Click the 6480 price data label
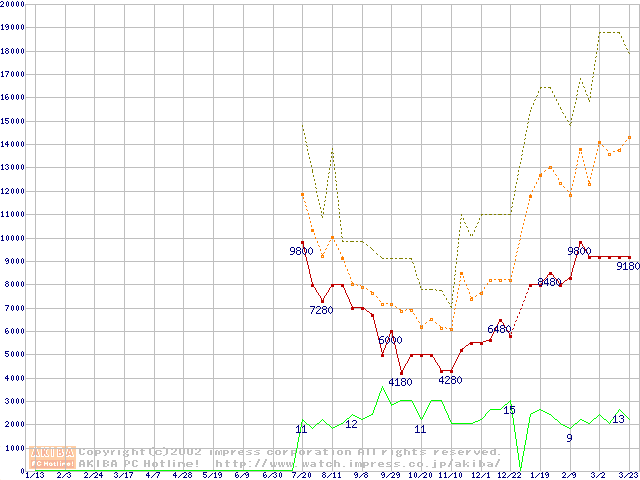 coord(499,329)
